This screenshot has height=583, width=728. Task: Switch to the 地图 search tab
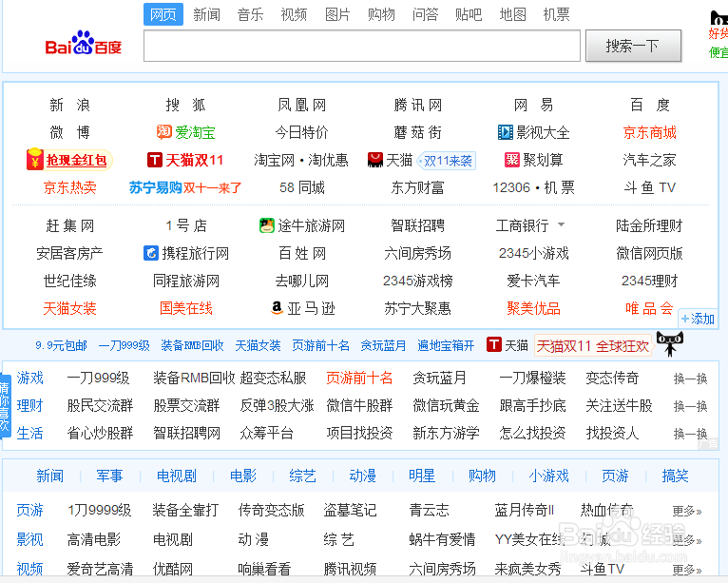[x=512, y=14]
